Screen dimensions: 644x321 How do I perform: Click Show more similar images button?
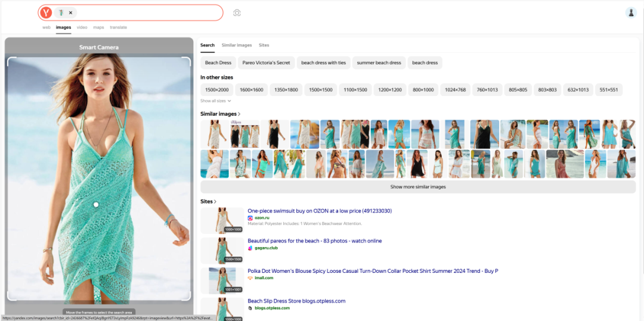pos(417,187)
